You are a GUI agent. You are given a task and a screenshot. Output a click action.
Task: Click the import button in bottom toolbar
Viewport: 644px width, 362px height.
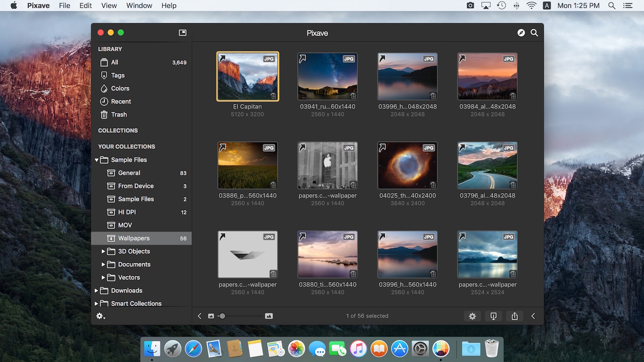pos(494,316)
